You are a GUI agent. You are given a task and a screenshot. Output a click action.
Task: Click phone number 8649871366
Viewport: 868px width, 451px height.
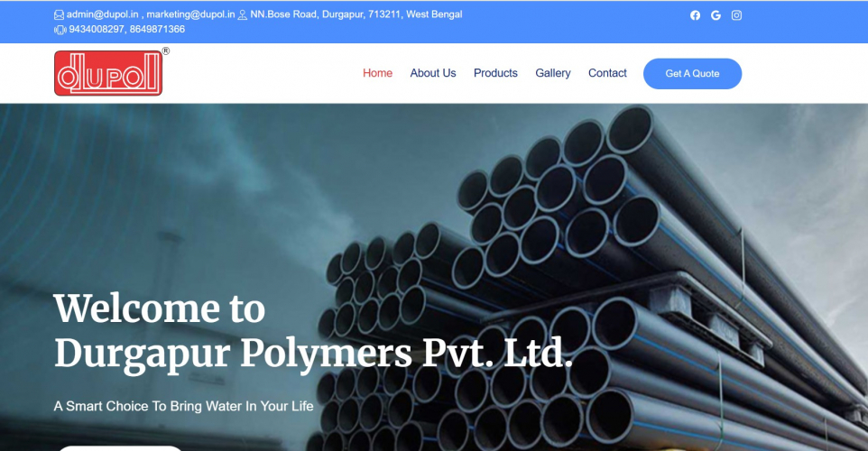coord(157,30)
